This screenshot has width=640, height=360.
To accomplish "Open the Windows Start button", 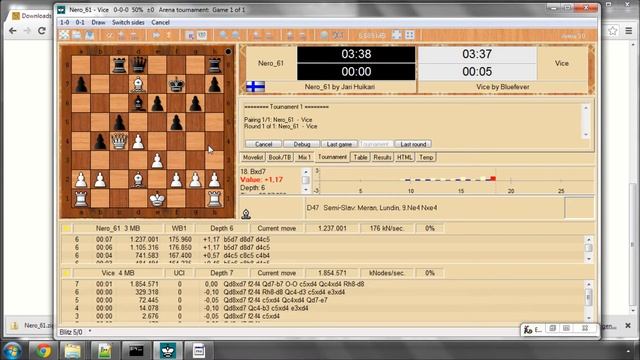I will [12, 351].
